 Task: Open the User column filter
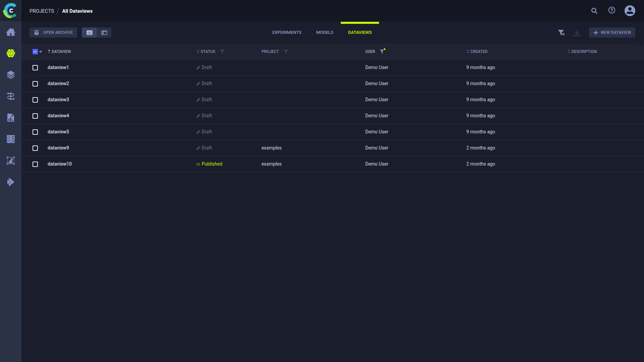click(x=382, y=52)
